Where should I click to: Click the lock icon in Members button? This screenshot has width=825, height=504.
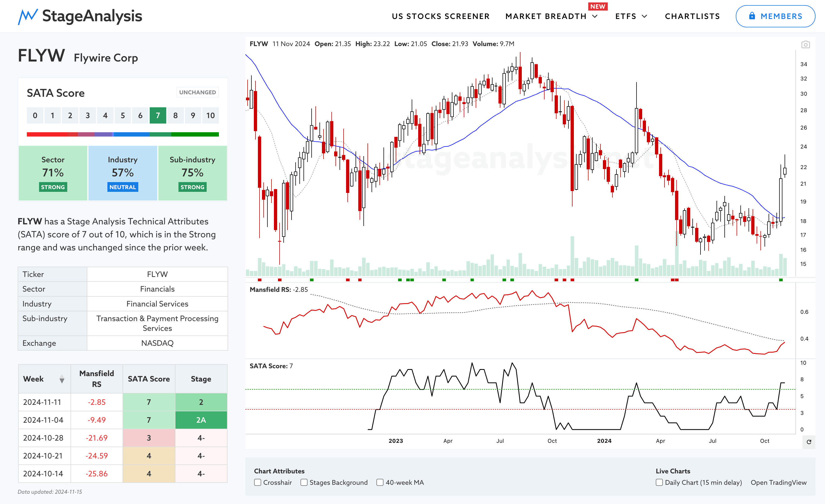752,16
